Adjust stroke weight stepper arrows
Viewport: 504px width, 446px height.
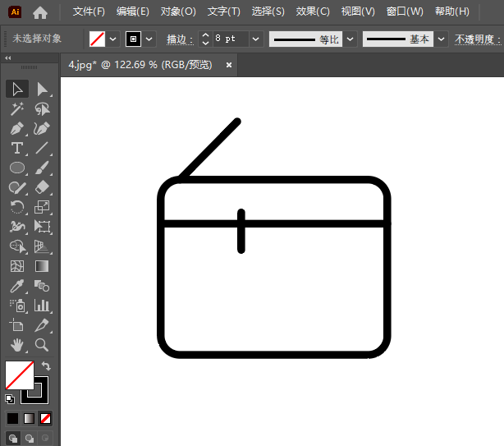(206, 39)
